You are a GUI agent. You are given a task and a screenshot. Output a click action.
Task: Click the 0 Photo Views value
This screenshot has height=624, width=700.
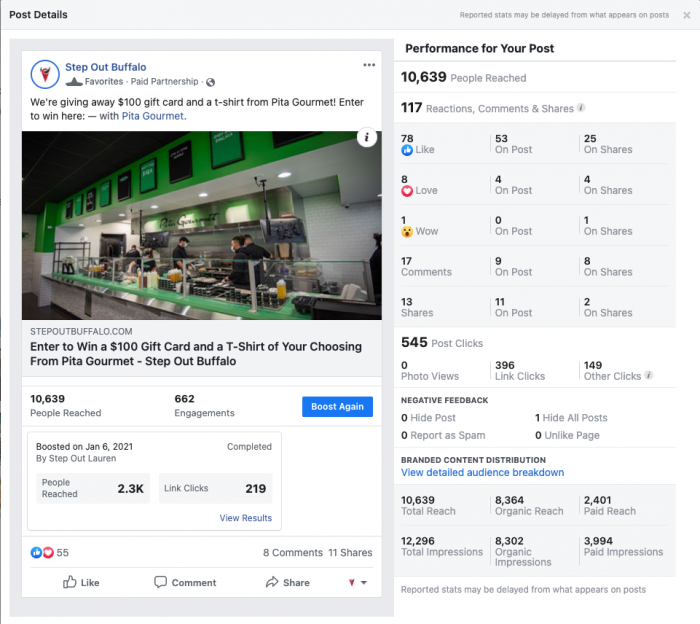point(429,370)
